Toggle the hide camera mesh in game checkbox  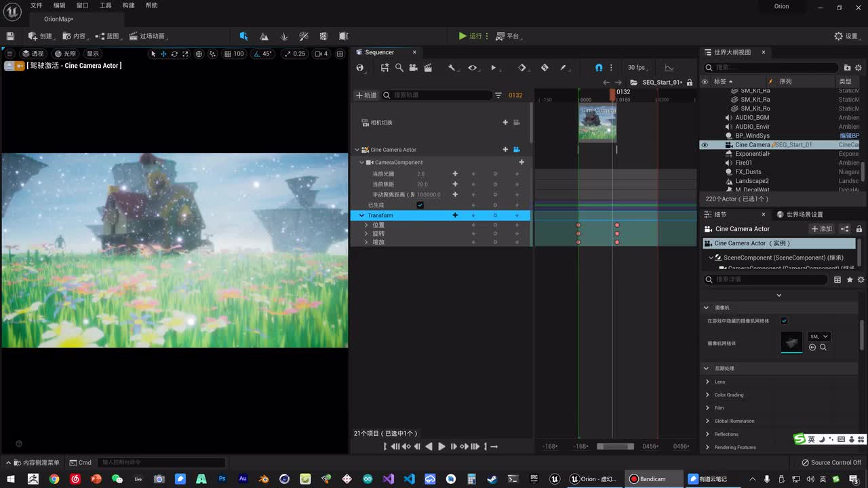785,321
